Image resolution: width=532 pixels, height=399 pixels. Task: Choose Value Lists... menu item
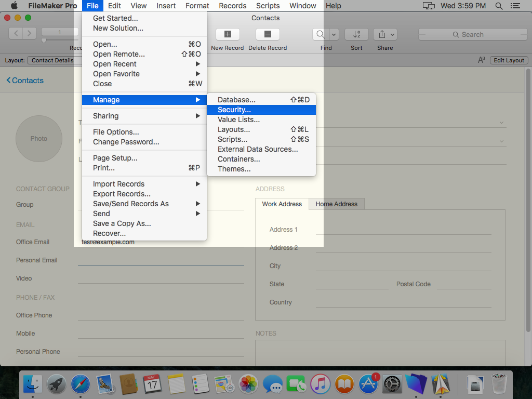[x=261, y=119]
